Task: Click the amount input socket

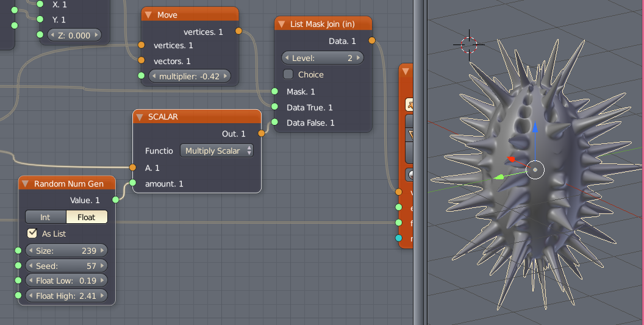Action: [x=133, y=183]
